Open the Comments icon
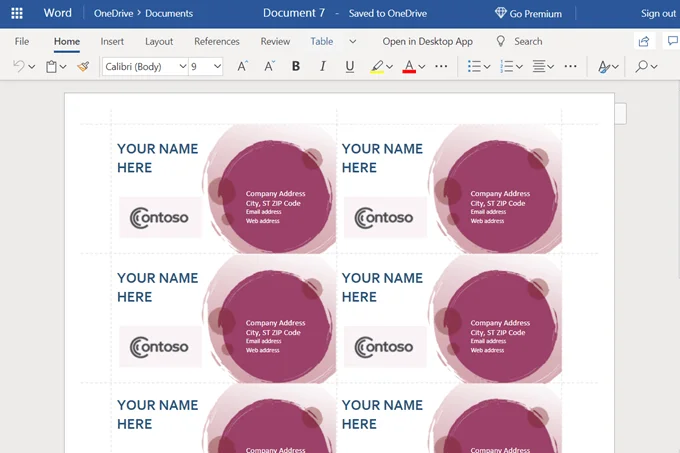This screenshot has height=453, width=680. (672, 41)
